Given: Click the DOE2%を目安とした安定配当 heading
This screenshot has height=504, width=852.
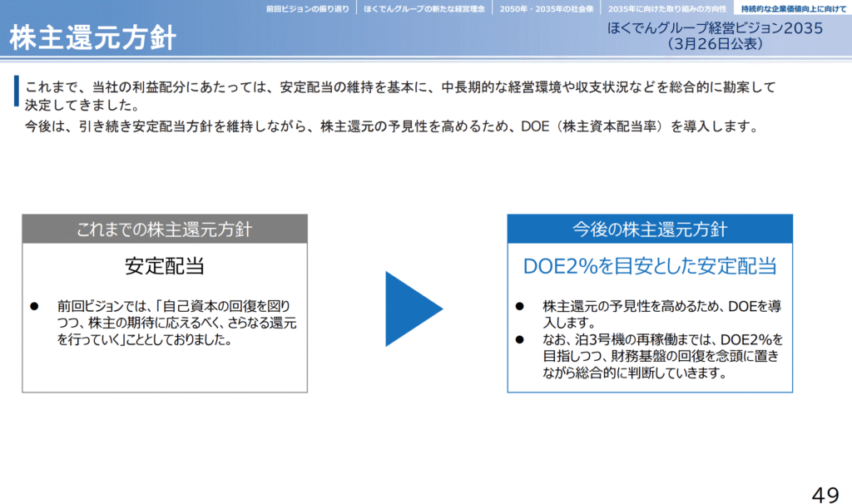Looking at the screenshot, I should pyautogui.click(x=650, y=266).
